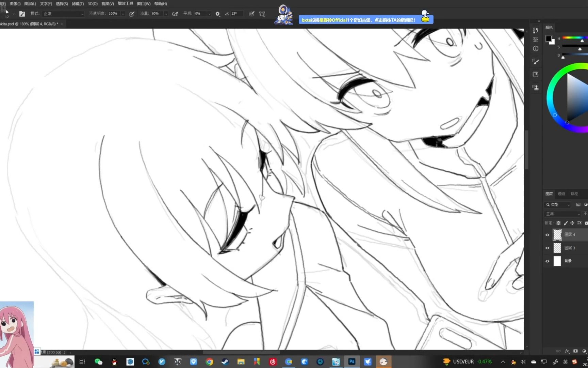This screenshot has width=588, height=368.
Task: Select the 图层 3 layer row
Action: [566, 248]
